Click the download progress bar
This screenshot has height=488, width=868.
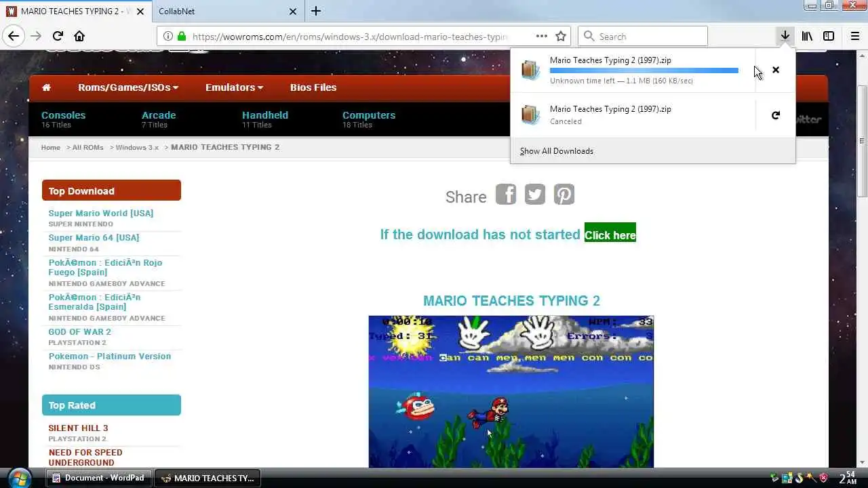coord(644,70)
